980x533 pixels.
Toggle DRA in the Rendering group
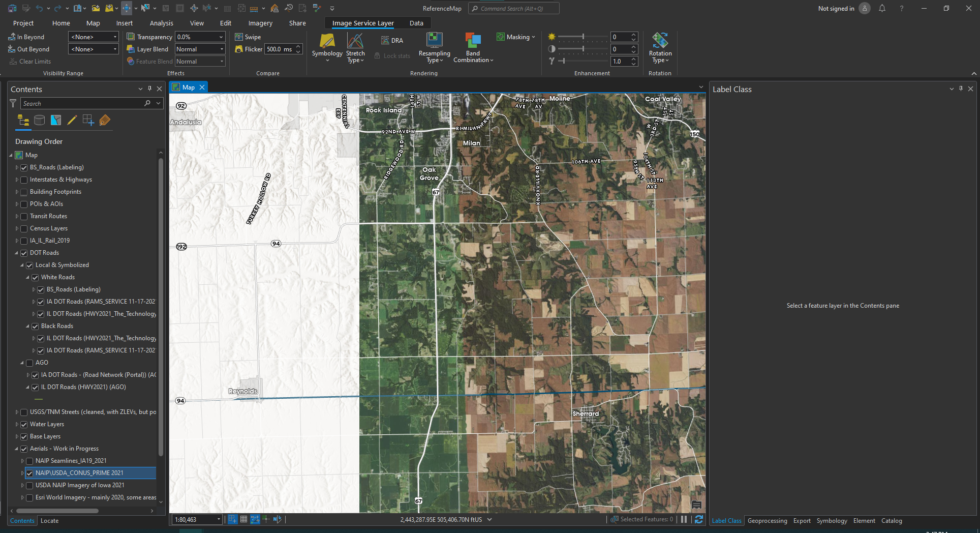coord(392,40)
